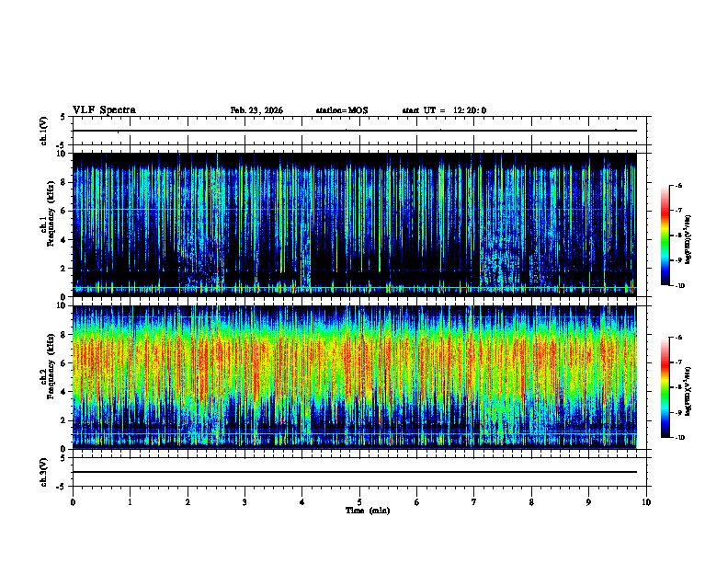
Task: Click the ch.2 spectrogram panel
Action: point(355,377)
